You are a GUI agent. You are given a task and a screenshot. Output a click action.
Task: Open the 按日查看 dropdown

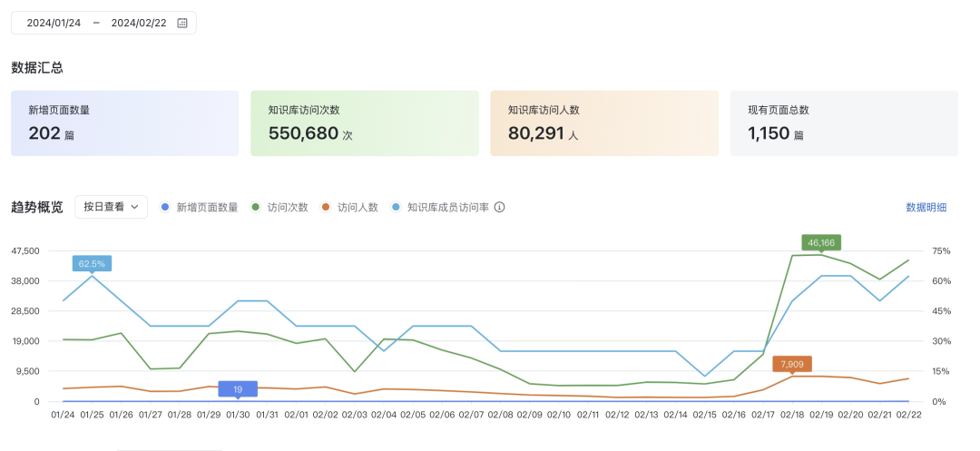[x=112, y=207]
